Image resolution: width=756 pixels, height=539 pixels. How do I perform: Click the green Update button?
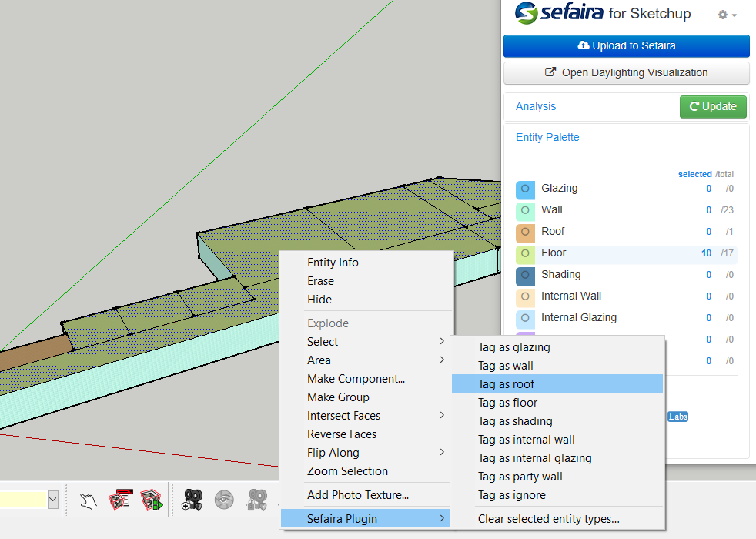coord(713,106)
